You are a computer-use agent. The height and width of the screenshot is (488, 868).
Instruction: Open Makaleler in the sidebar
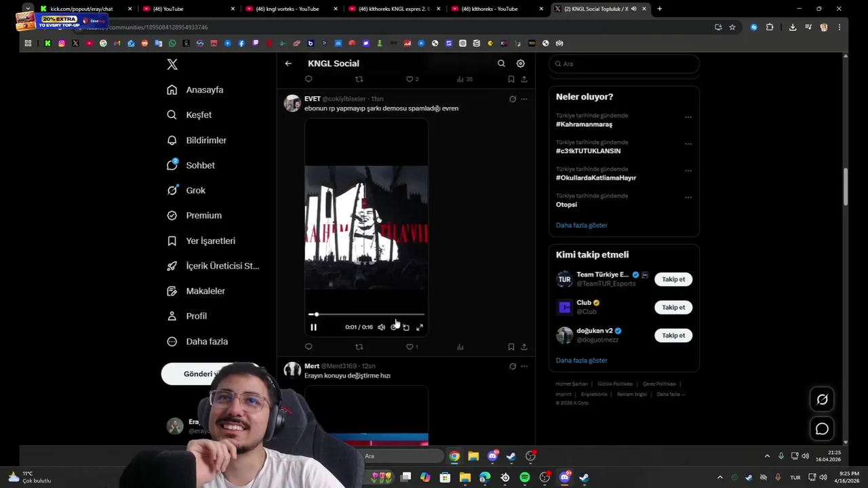pos(197,291)
